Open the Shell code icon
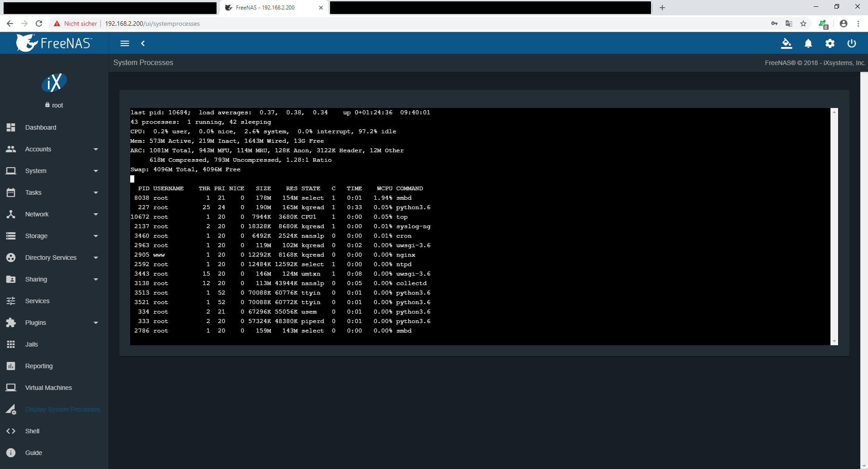Viewport: 868px width, 469px height. [x=11, y=431]
